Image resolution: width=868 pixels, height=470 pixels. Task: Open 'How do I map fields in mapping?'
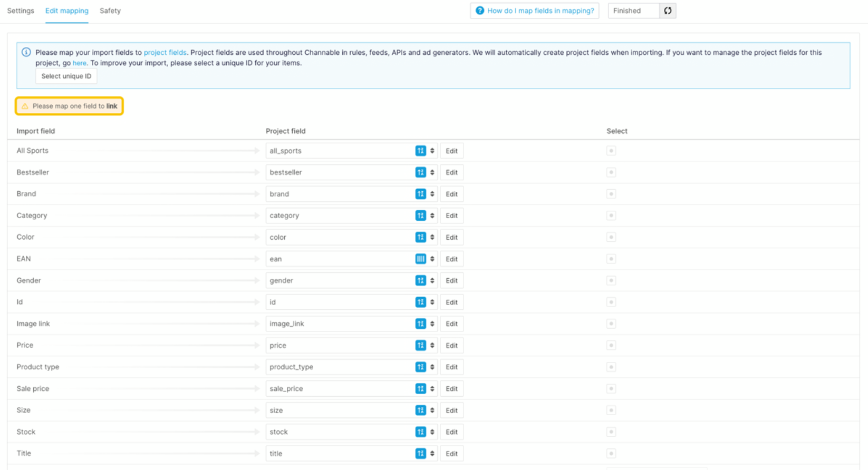tap(535, 11)
